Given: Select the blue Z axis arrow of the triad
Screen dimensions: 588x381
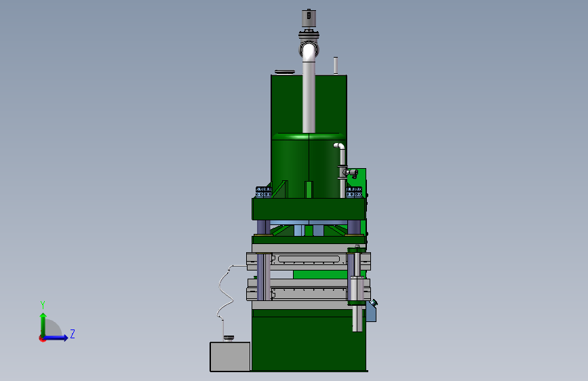Looking at the screenshot, I should point(56,338).
